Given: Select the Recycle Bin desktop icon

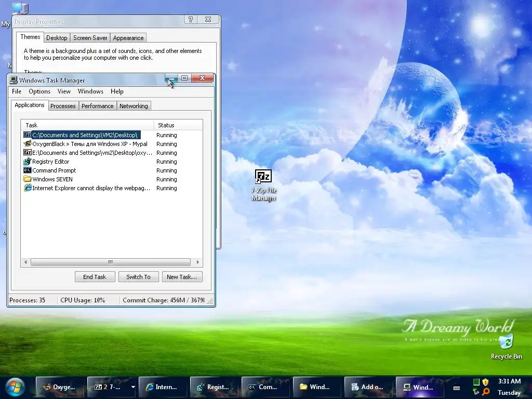Looking at the screenshot, I should tap(507, 347).
